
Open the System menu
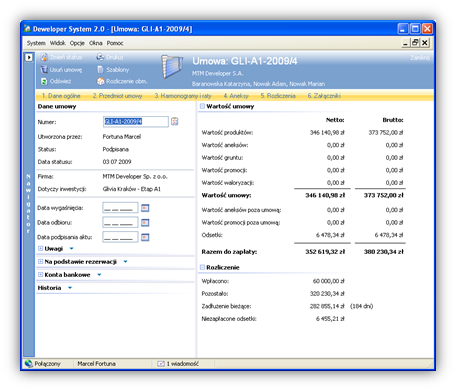[x=36, y=43]
